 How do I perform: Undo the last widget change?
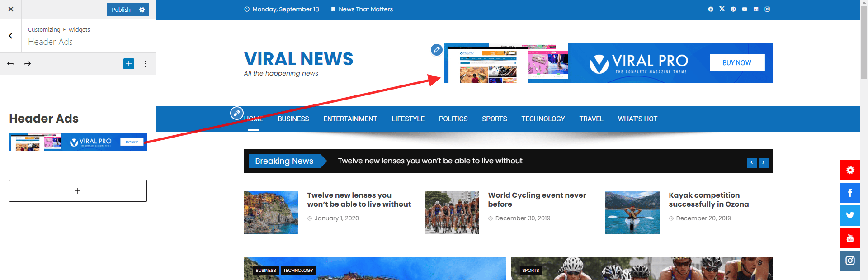pos(11,64)
